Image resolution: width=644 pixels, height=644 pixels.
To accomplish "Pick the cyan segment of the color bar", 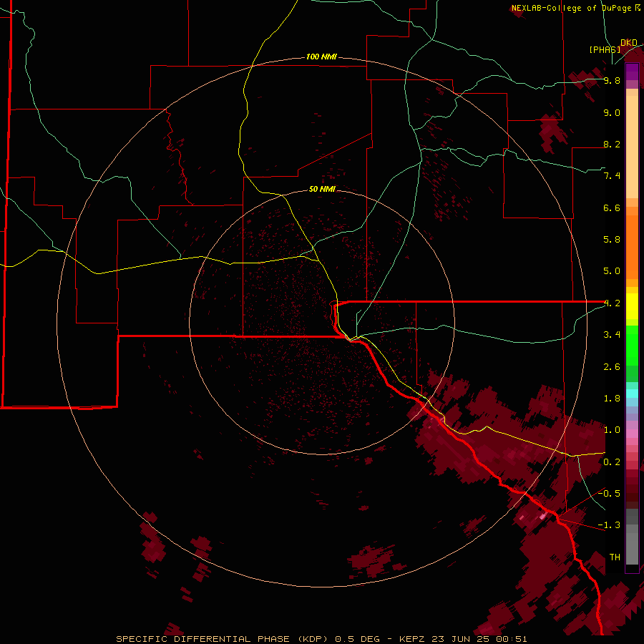I will coord(632,394).
